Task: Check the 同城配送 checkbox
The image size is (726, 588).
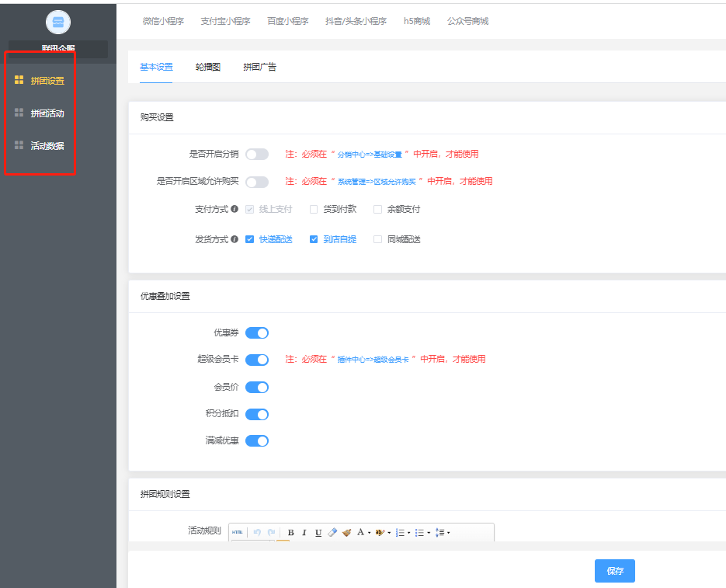Action: point(378,239)
